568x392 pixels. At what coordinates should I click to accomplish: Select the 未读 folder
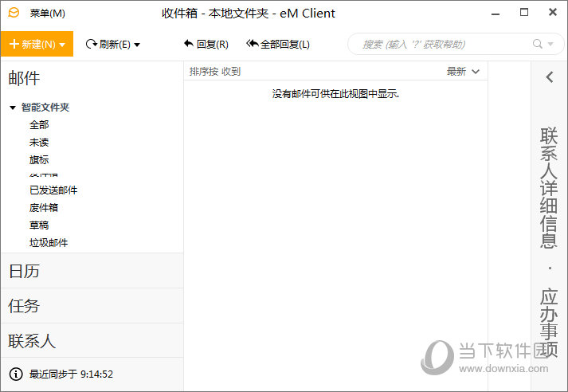[39, 142]
